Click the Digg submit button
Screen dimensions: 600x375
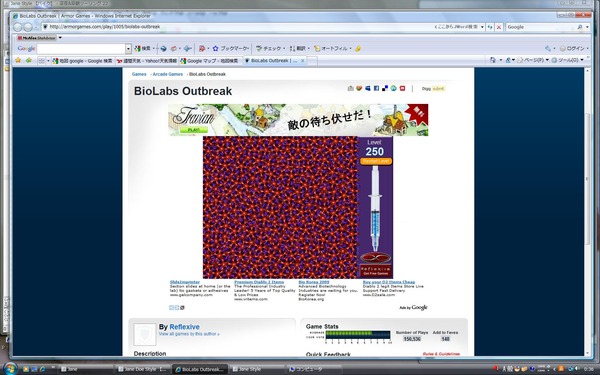click(438, 89)
